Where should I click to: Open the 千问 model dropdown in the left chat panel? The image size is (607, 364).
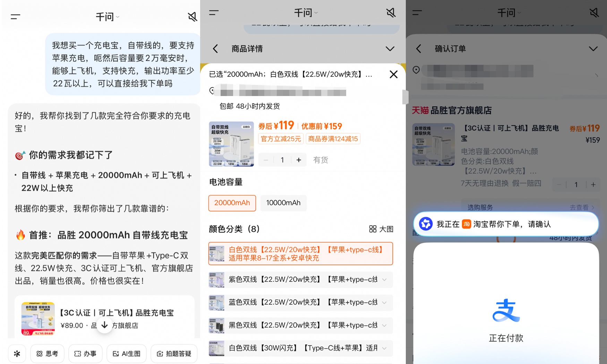[x=107, y=17]
